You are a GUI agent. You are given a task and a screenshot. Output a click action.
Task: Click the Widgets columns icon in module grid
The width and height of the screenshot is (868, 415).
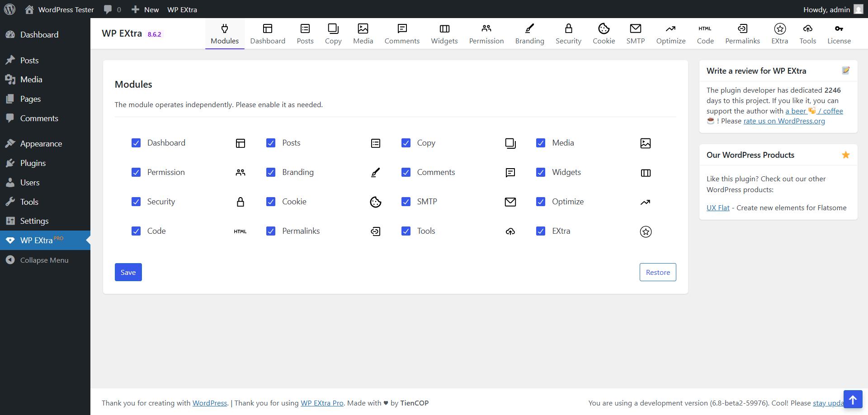[646, 173]
